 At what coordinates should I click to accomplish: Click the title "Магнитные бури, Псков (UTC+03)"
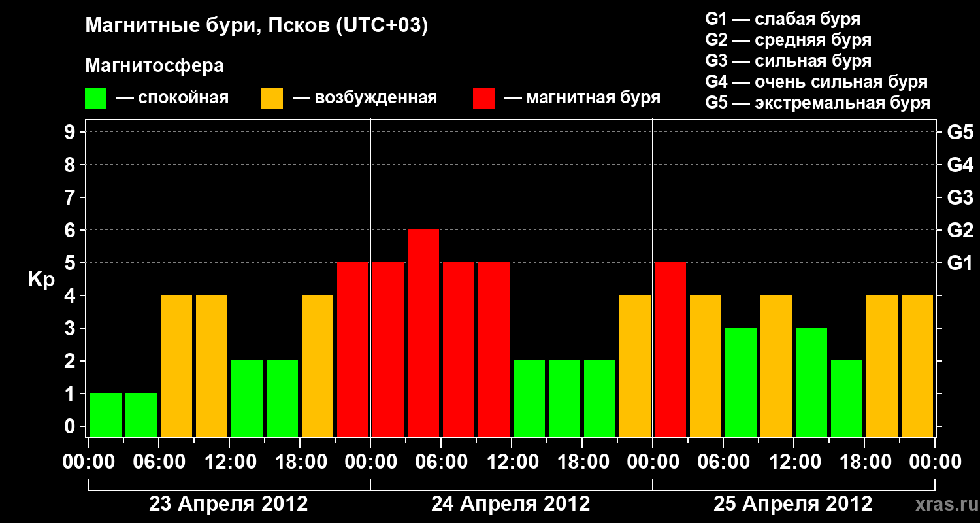point(257,26)
